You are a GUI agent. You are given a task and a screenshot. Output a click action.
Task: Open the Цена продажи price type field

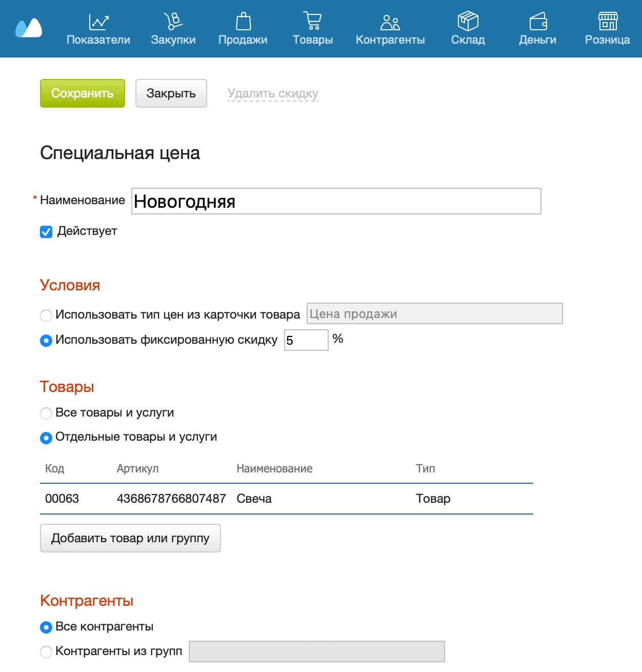434,313
